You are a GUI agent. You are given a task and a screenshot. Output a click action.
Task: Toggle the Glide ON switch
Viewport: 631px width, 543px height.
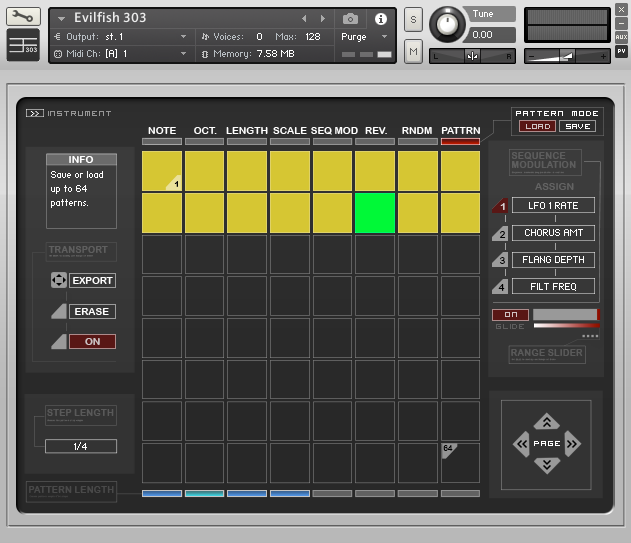coord(510,315)
